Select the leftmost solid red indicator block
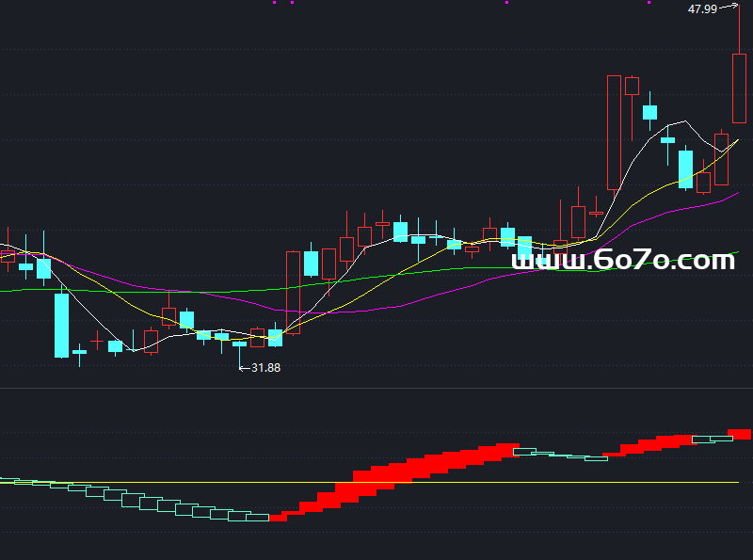The height and width of the screenshot is (560, 753). click(277, 516)
